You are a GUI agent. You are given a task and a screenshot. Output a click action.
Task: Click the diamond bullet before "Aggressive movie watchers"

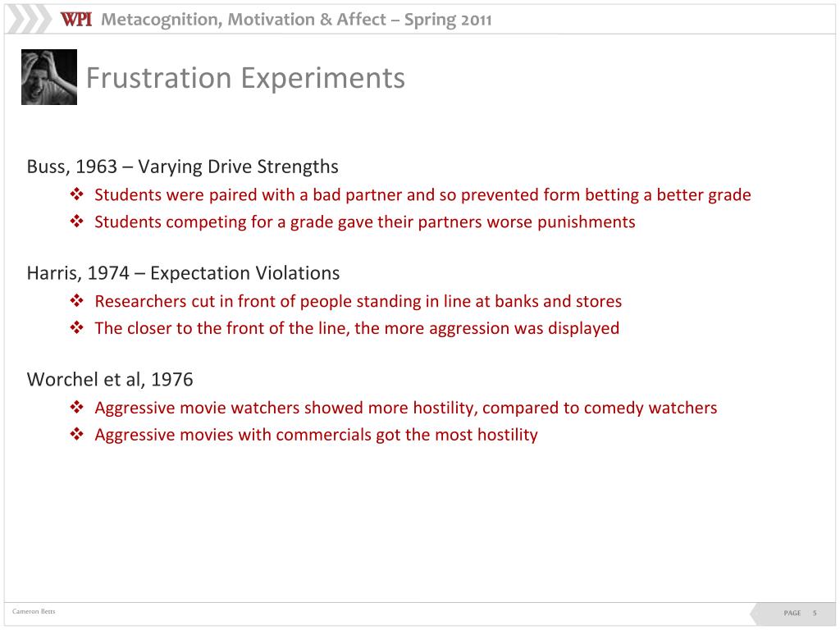click(77, 408)
